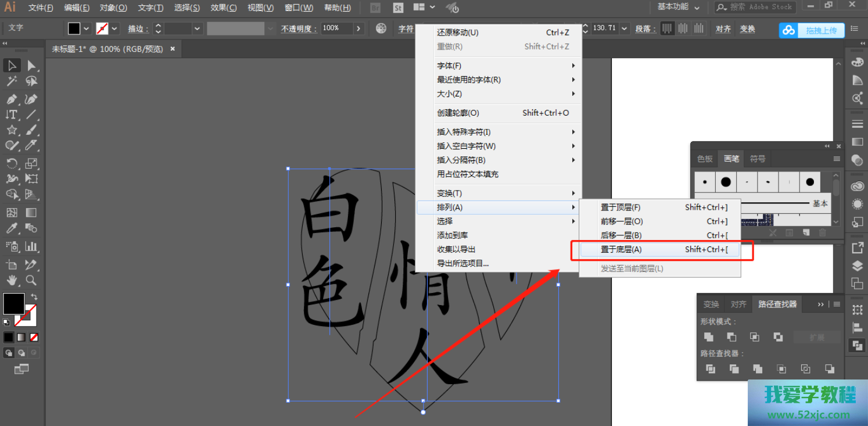Screen dimensions: 868x426
Task: Open the stroke weight dropdown
Action: click(x=198, y=28)
